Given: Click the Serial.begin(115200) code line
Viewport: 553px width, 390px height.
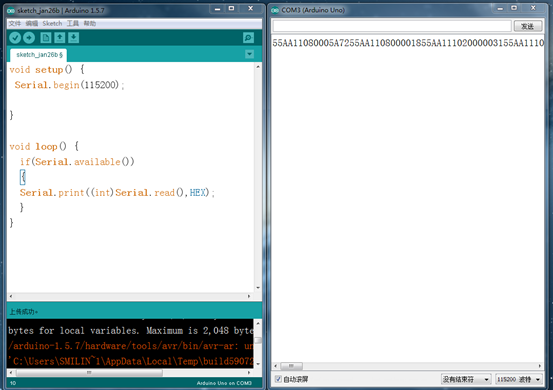Looking at the screenshot, I should coord(69,85).
